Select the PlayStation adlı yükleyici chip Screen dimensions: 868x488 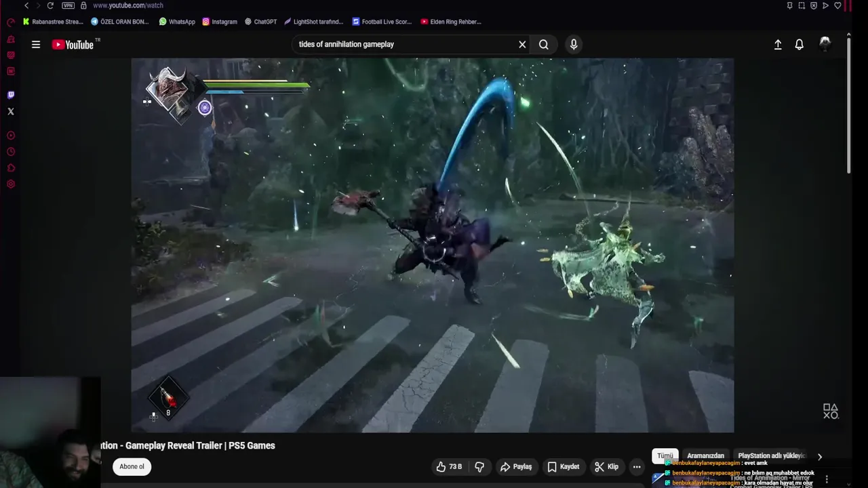pyautogui.click(x=771, y=456)
